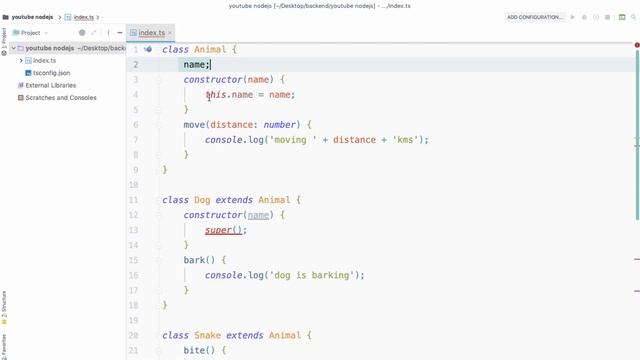
Task: Click the expand all icon in Project panel
Action: coord(94,33)
